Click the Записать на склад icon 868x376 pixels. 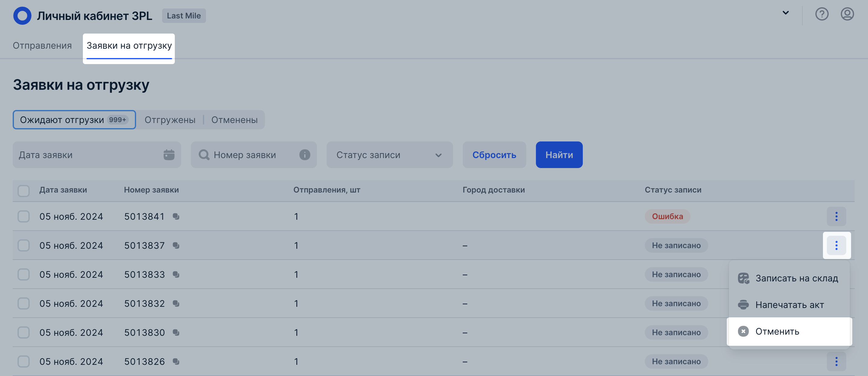pyautogui.click(x=743, y=278)
